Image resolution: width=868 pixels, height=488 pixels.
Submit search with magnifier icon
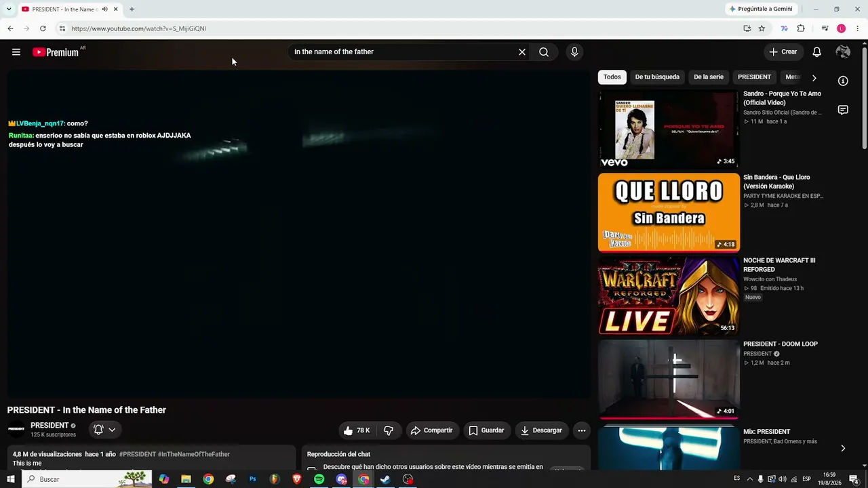point(544,52)
